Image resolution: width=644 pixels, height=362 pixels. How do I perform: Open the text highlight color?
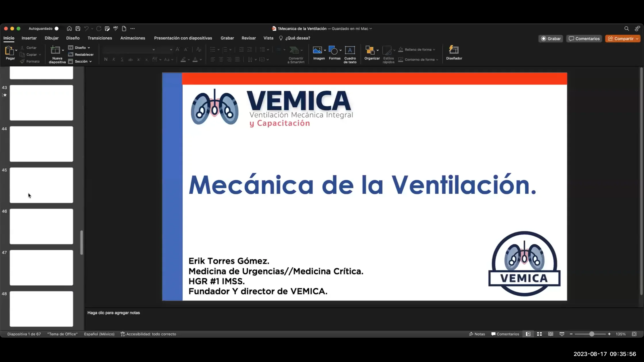(183, 59)
